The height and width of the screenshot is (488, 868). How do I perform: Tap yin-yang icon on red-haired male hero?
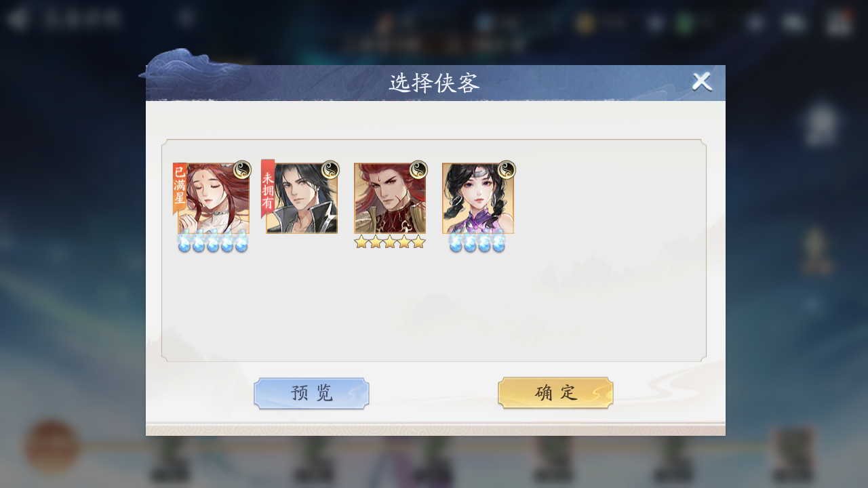pos(418,169)
